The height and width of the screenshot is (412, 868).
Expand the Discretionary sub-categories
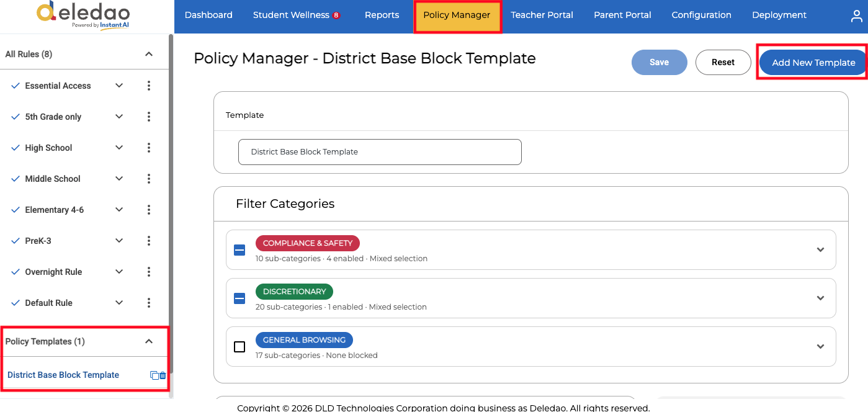tap(820, 298)
